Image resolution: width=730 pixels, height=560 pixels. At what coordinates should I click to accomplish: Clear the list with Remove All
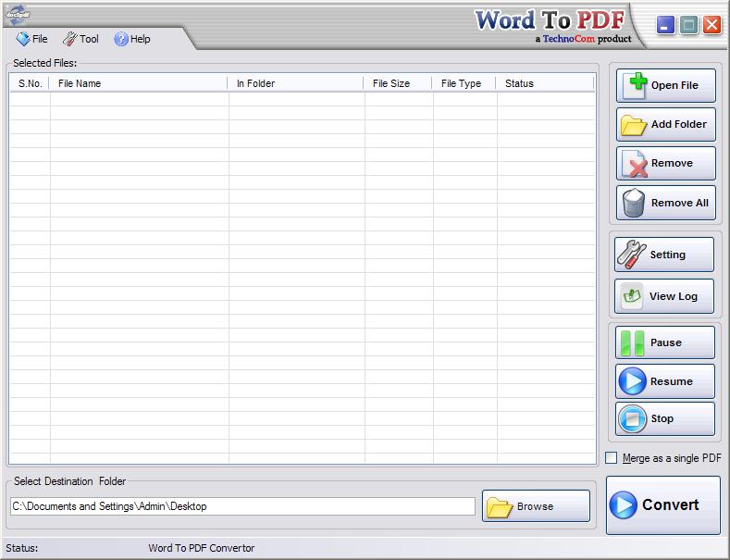click(666, 203)
